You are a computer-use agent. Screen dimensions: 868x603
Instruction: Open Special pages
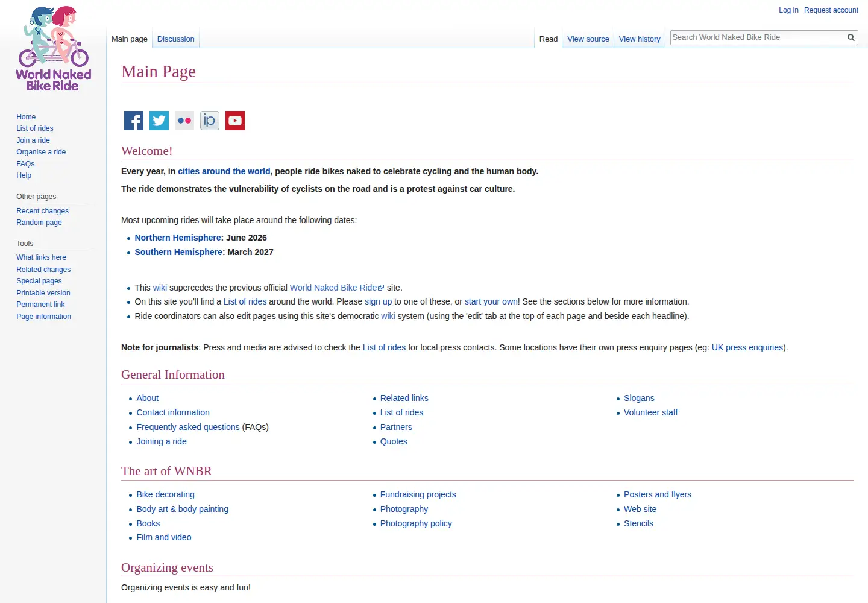tap(39, 281)
